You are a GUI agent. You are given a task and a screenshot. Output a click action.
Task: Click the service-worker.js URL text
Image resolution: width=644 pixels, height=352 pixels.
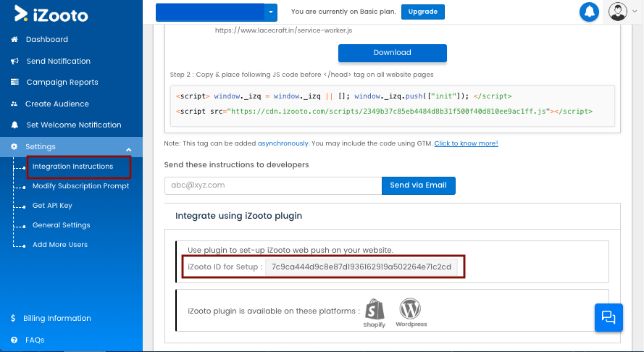click(283, 30)
